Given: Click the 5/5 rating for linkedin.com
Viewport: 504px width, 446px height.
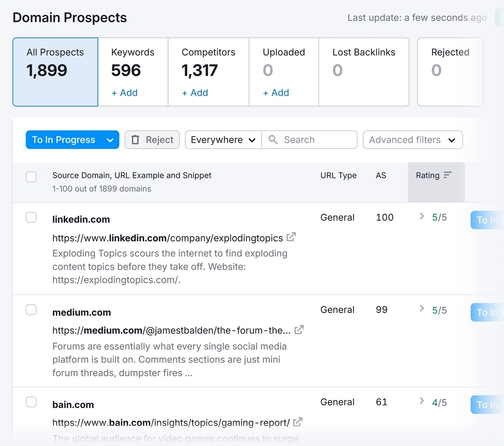Looking at the screenshot, I should coord(439,217).
